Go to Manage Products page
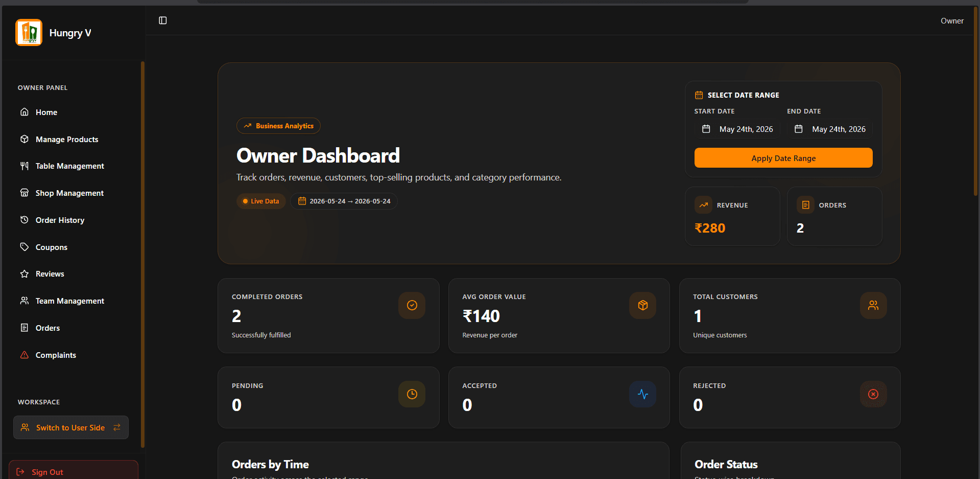The width and height of the screenshot is (980, 479). (71, 139)
